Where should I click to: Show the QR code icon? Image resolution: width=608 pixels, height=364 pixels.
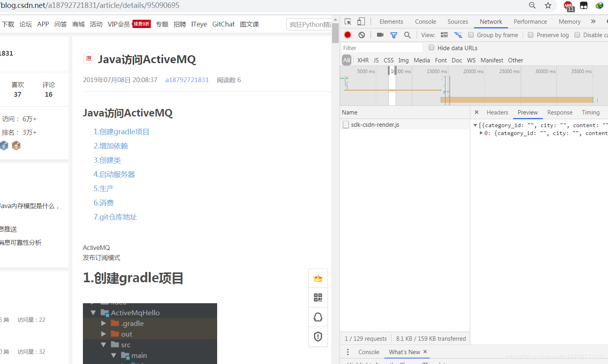pos(318,298)
